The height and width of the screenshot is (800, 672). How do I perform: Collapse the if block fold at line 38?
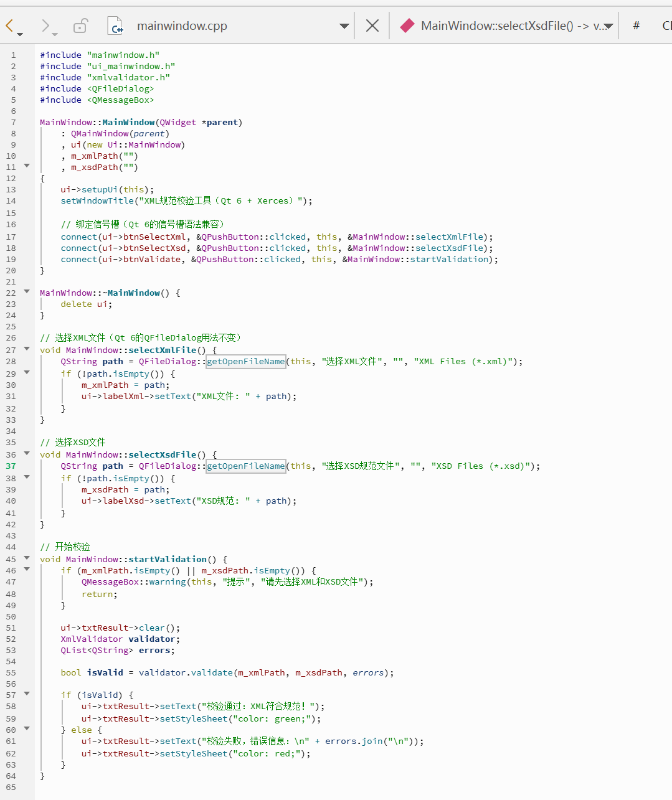click(x=27, y=477)
